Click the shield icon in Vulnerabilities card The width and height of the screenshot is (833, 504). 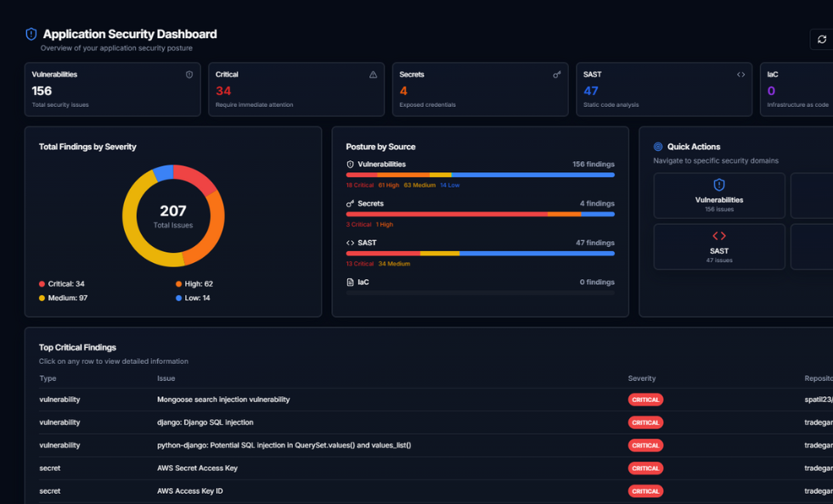189,75
